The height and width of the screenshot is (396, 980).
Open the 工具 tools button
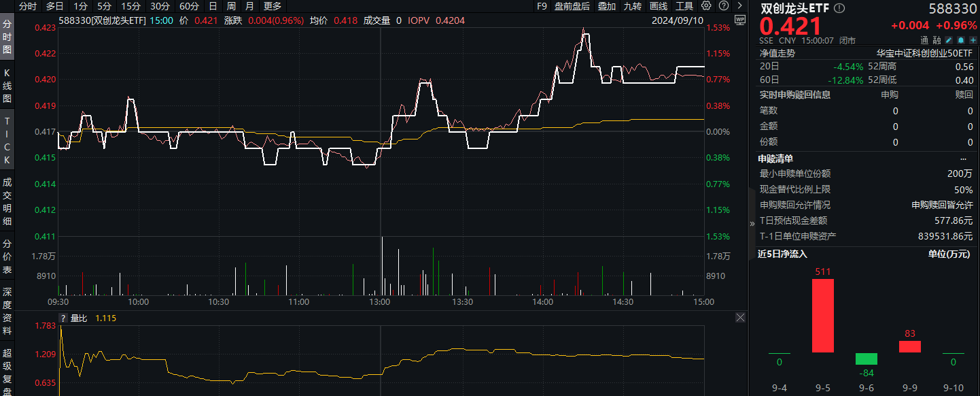coord(684,6)
